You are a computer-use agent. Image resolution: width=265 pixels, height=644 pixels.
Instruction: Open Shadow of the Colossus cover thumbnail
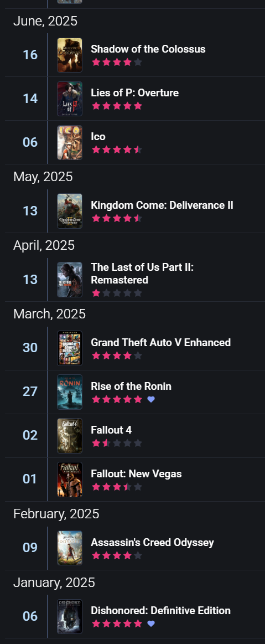69,55
